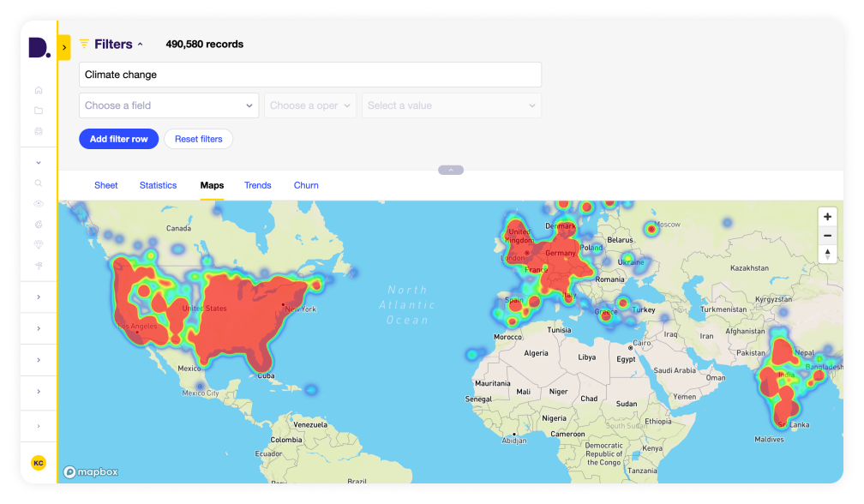
Task: Open the globe icon in the sidebar
Action: click(39, 225)
